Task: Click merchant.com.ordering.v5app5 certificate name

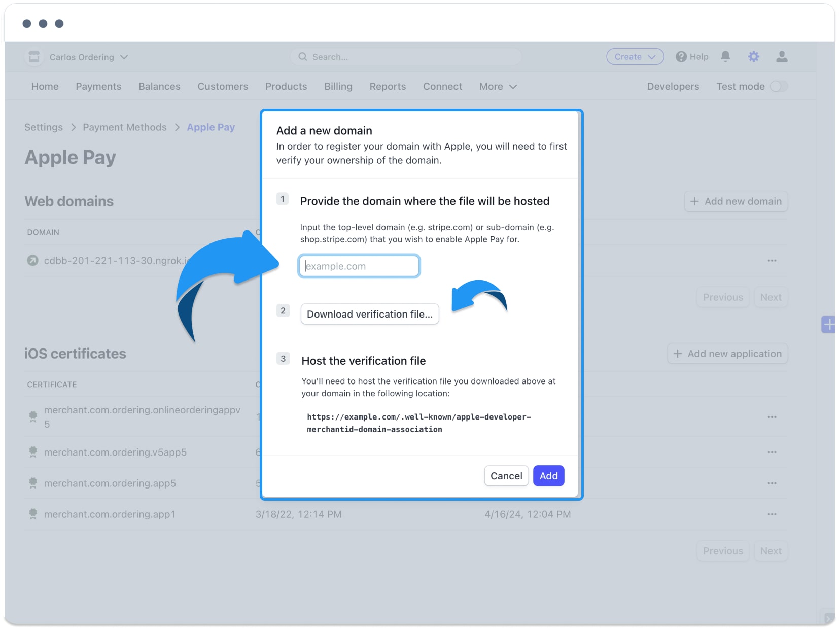Action: click(x=115, y=452)
